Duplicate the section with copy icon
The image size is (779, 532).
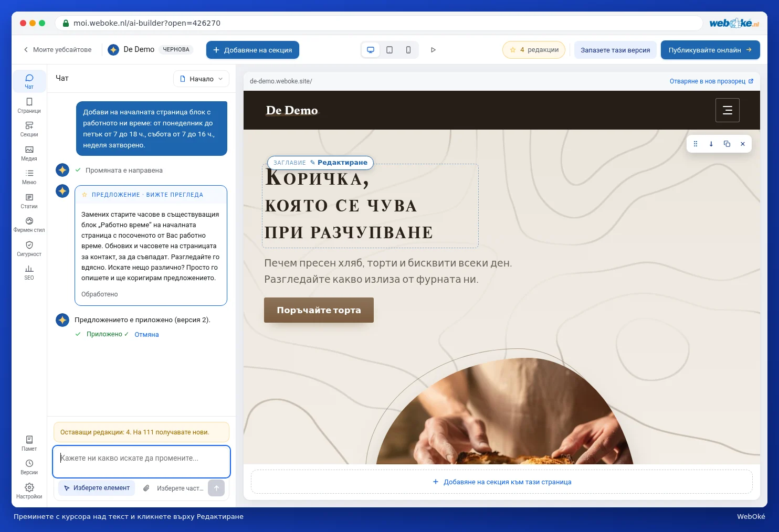coord(727,144)
